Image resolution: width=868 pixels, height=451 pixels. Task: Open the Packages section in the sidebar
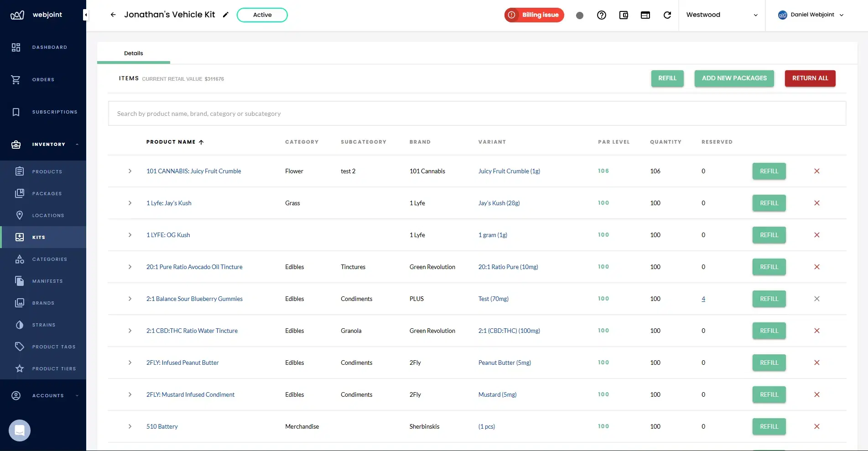[47, 193]
